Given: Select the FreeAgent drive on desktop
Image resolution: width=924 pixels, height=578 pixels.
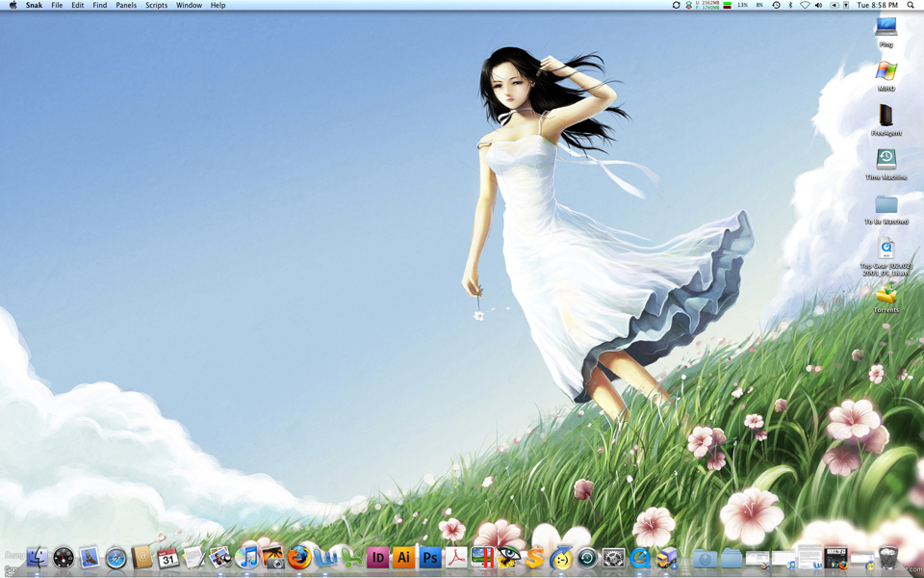Looking at the screenshot, I should pyautogui.click(x=886, y=120).
